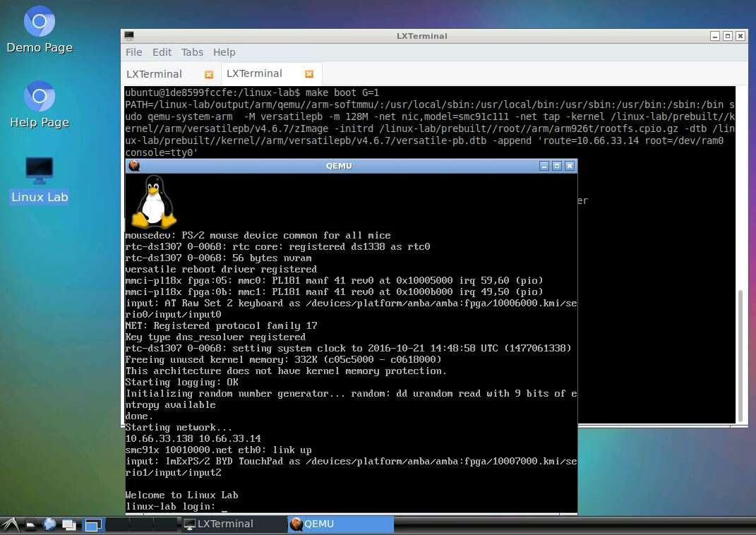The height and width of the screenshot is (535, 756).
Task: Close the first LXTerminal tab
Action: click(x=208, y=74)
